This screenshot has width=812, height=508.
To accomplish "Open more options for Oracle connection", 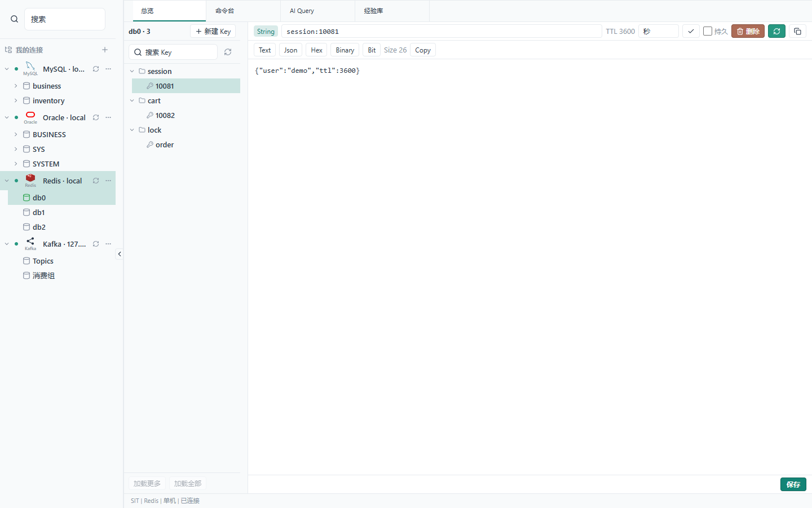I will 108,117.
